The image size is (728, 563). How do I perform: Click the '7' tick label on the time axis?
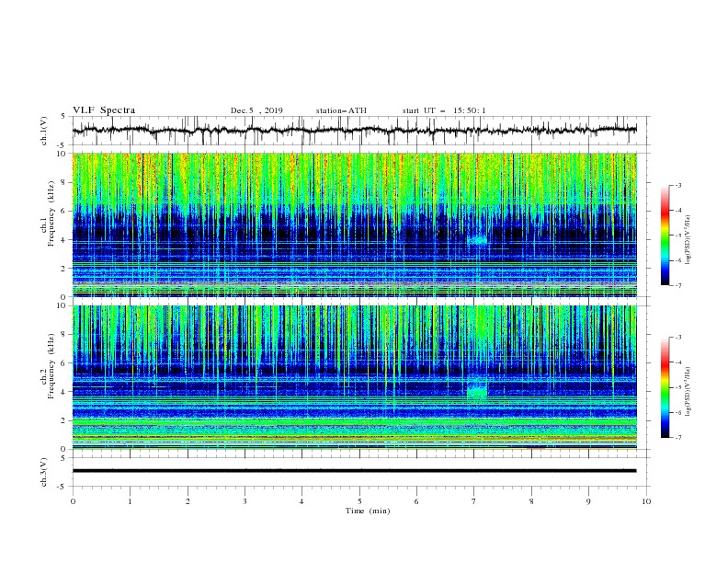[x=473, y=501]
